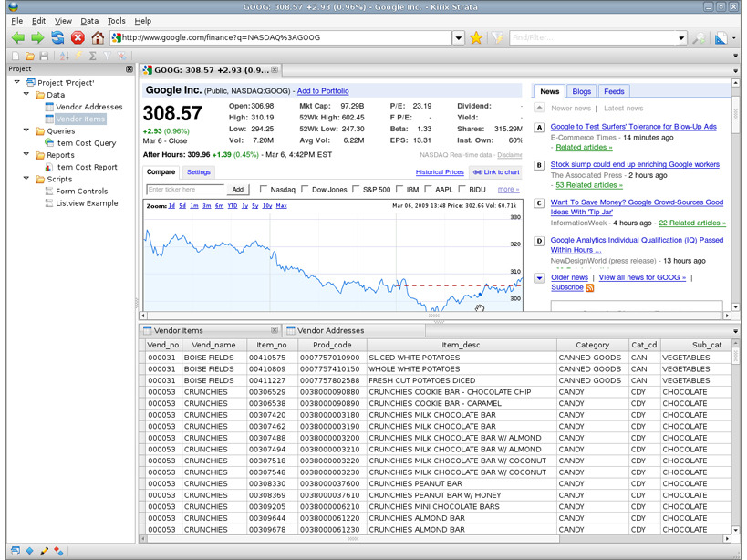Viewport: 747px width, 560px height.
Task: Reload the page with the Refresh icon
Action: click(57, 37)
